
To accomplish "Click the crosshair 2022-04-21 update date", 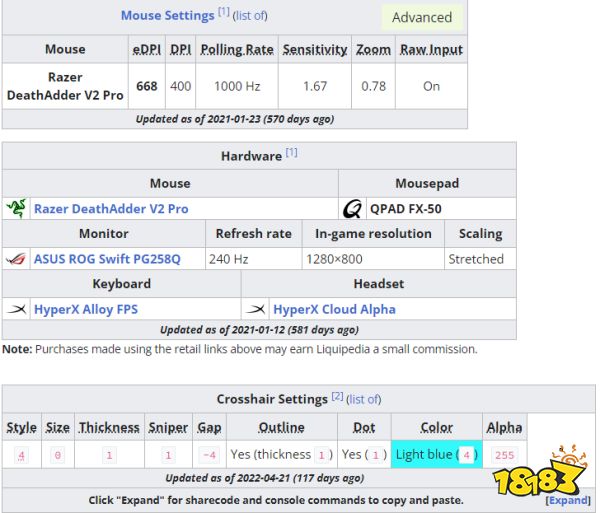I will click(263, 478).
